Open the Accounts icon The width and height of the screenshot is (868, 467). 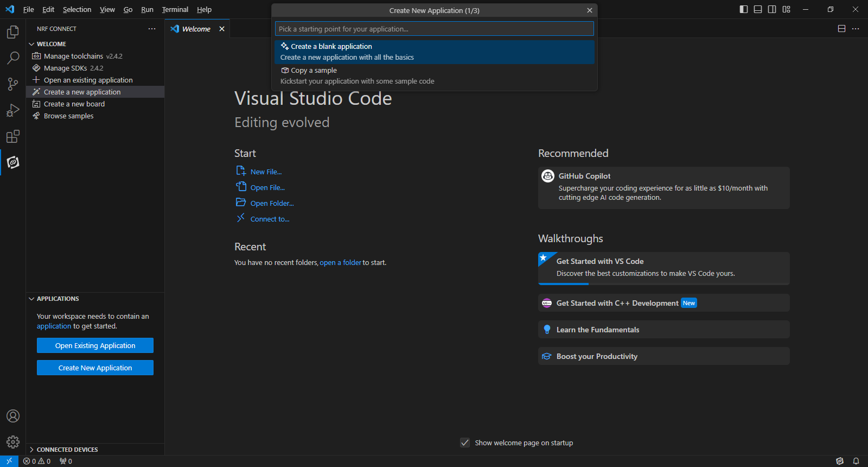(x=12, y=416)
